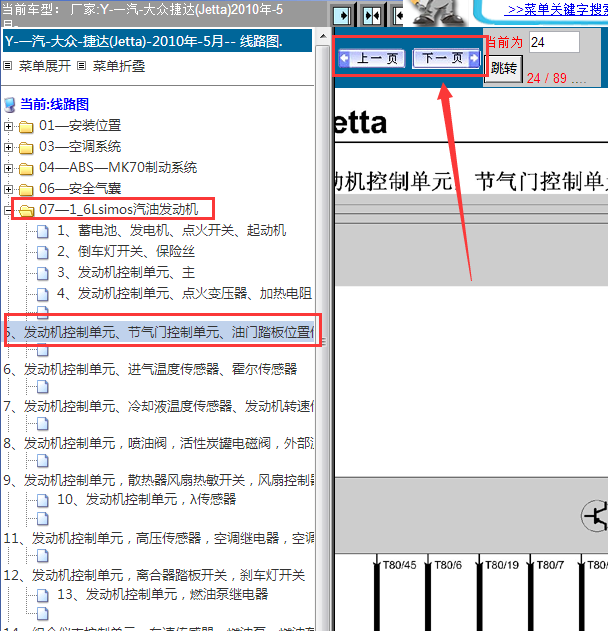Click the menu panel scroll-up arrow
608x631 pixels.
[x=323, y=37]
